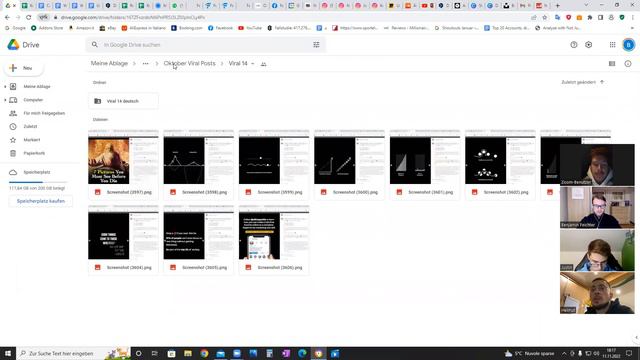This screenshot has height=360, width=640.
Task: Open Markiert in the sidebar
Action: (x=32, y=140)
